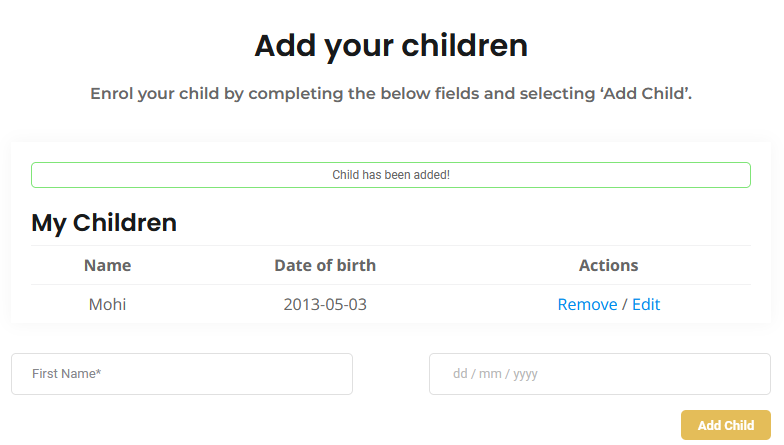
Task: Click the First Name input field
Action: point(182,374)
